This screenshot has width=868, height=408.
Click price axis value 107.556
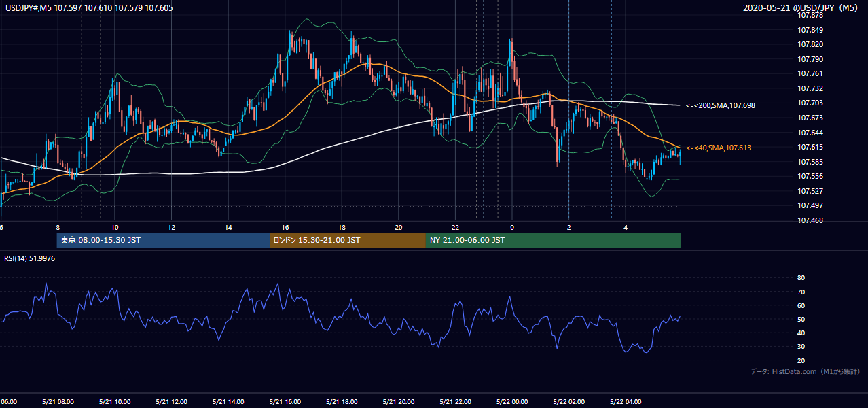pos(811,176)
